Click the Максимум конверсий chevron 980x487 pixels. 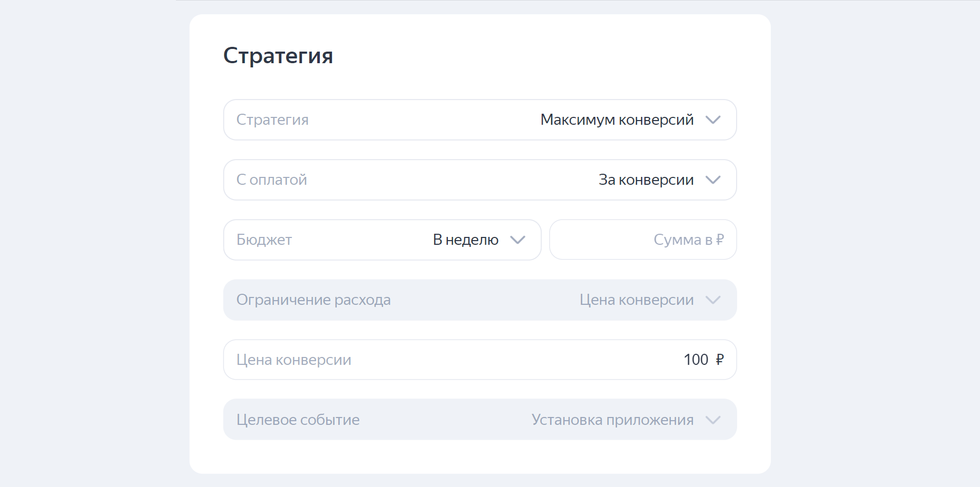point(714,120)
